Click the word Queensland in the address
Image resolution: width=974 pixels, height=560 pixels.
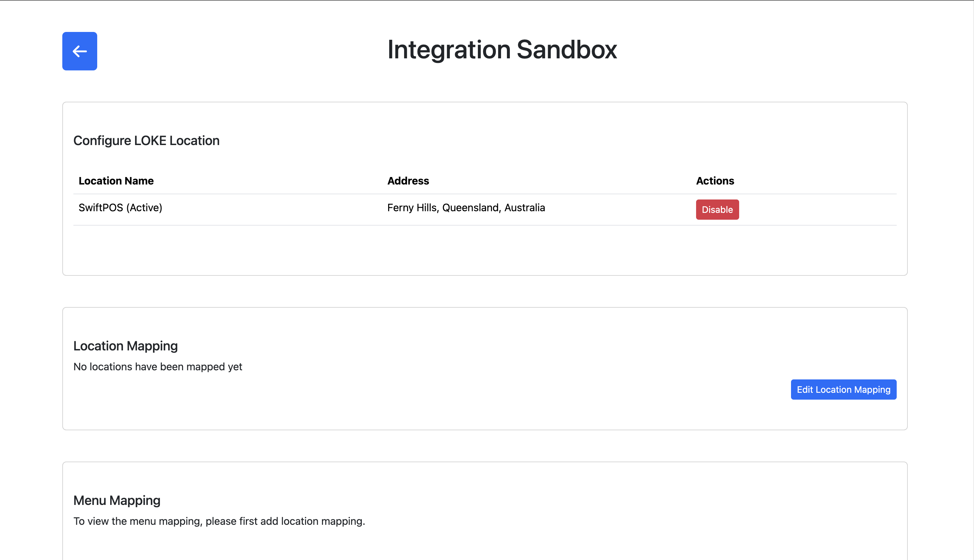tap(471, 208)
